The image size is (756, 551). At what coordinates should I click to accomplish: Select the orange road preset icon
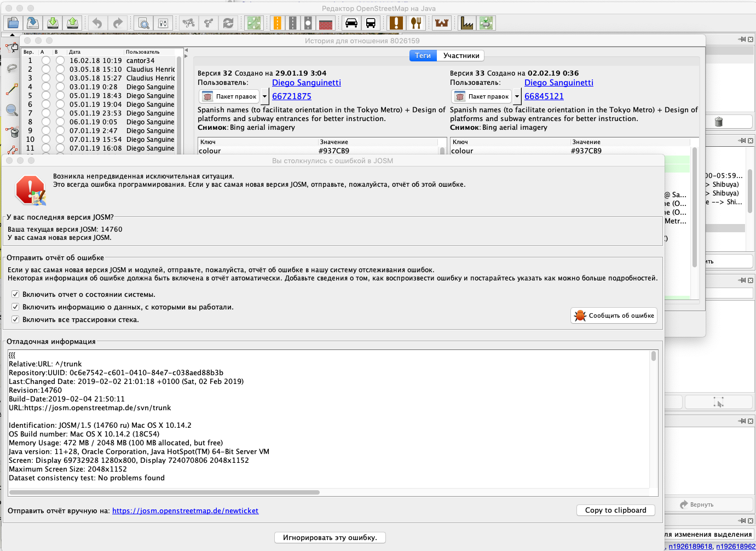tap(278, 23)
